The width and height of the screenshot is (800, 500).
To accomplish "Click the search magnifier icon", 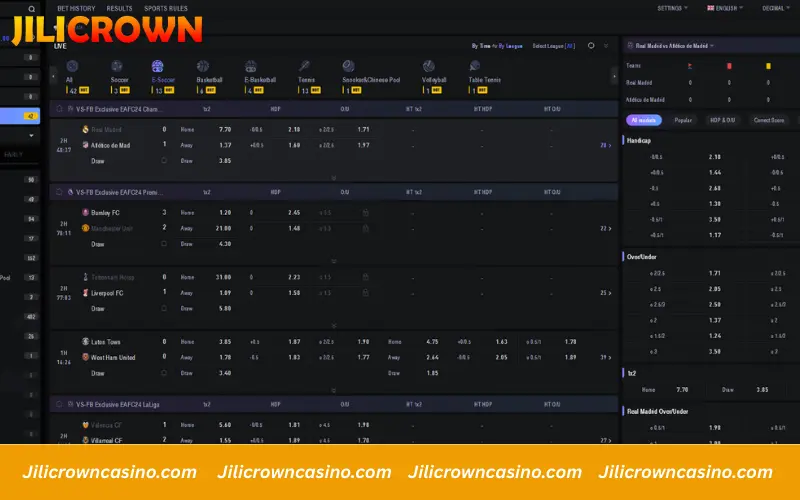I will pos(31,8).
